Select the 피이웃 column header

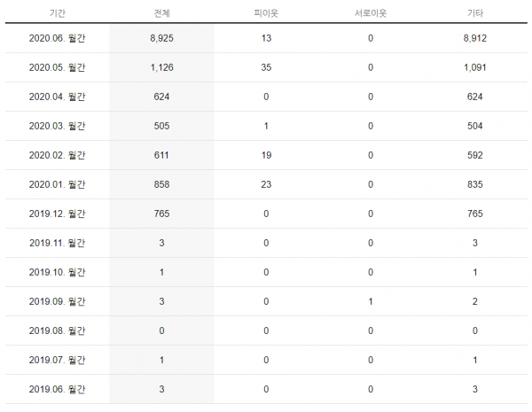tap(266, 13)
